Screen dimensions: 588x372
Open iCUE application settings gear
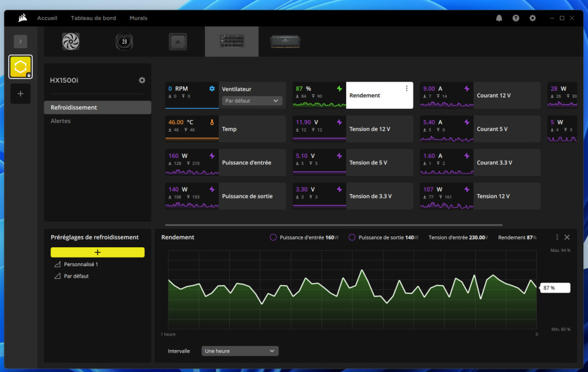click(532, 18)
